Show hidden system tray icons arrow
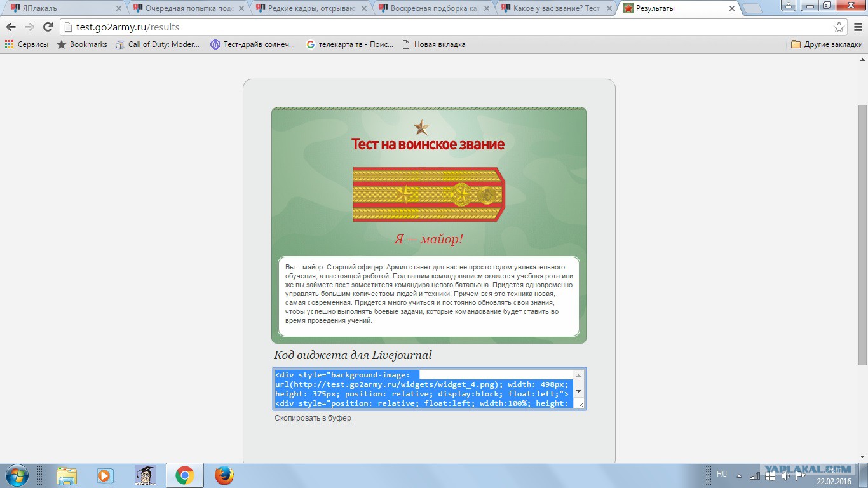Screen dimensions: 868x488 pos(739,475)
